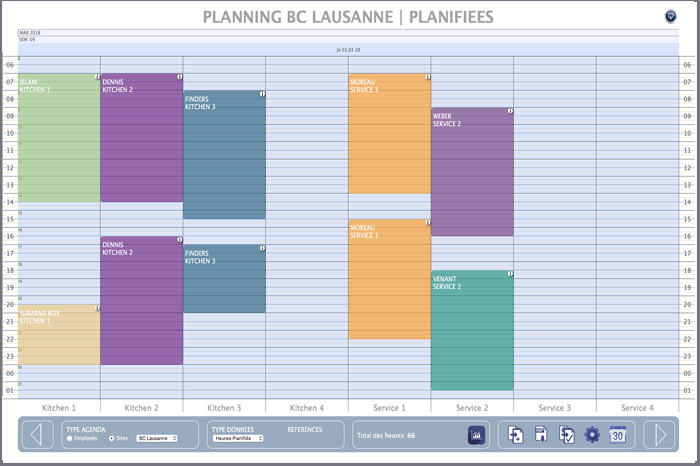
Task: Select the teal Venant Service 2 shift block
Action: click(472, 330)
